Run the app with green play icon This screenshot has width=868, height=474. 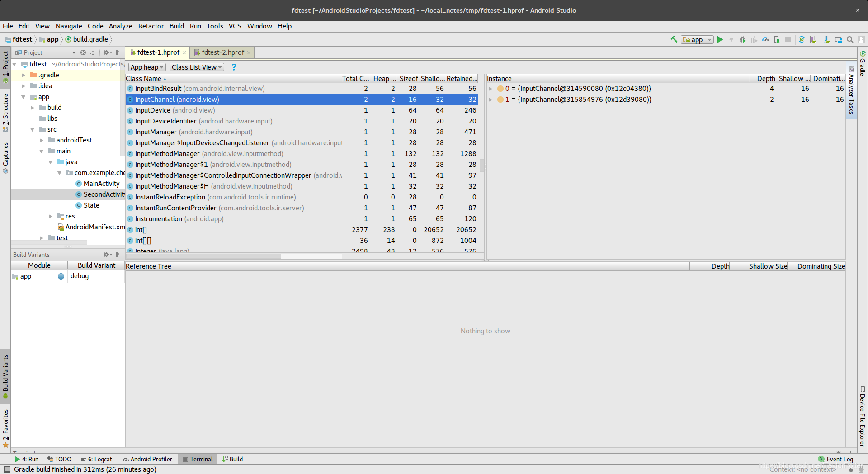pyautogui.click(x=720, y=39)
